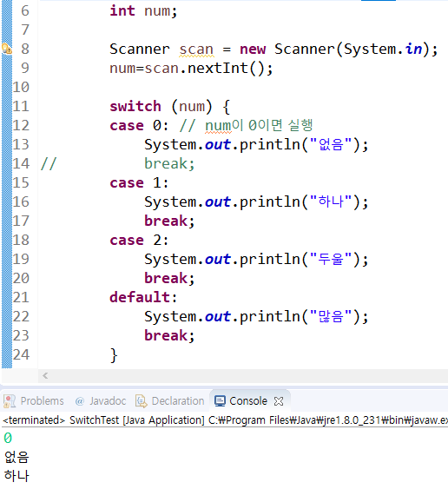Close the Console view with X
The width and height of the screenshot is (448, 489).
tap(279, 401)
